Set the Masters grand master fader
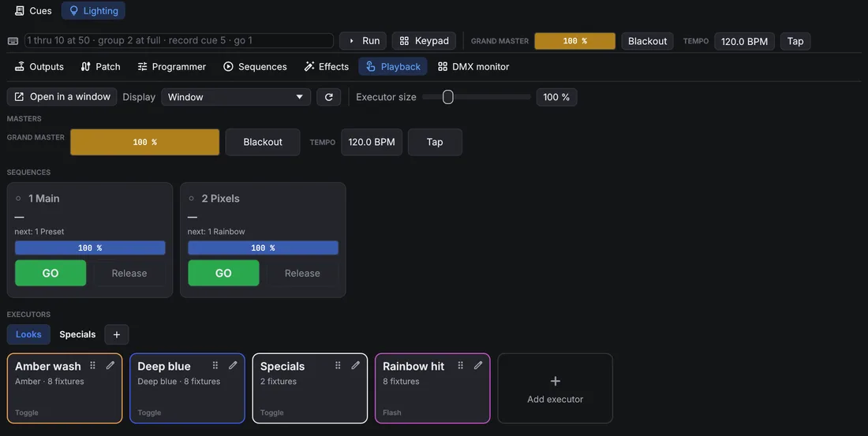The height and width of the screenshot is (436, 868). click(x=145, y=142)
